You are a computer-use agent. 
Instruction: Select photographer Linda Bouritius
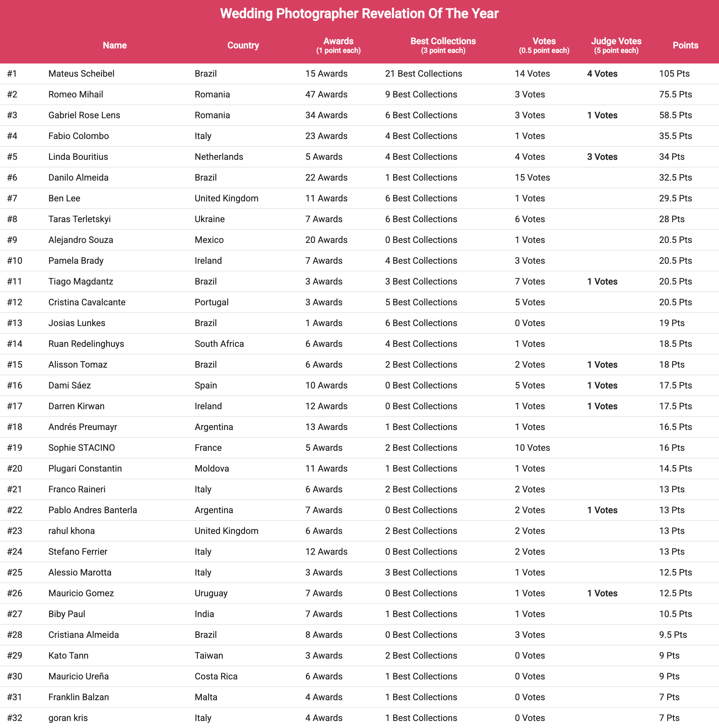[x=78, y=157]
